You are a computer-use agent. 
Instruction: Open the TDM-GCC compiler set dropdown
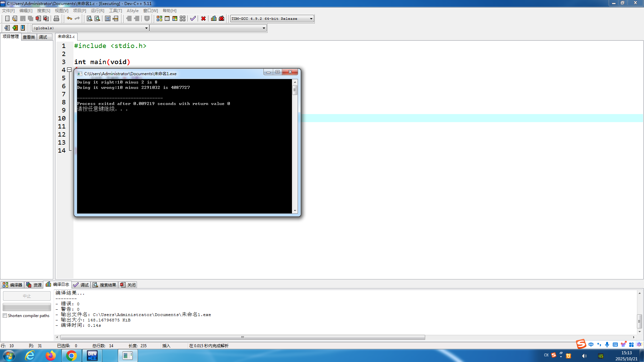click(x=272, y=19)
